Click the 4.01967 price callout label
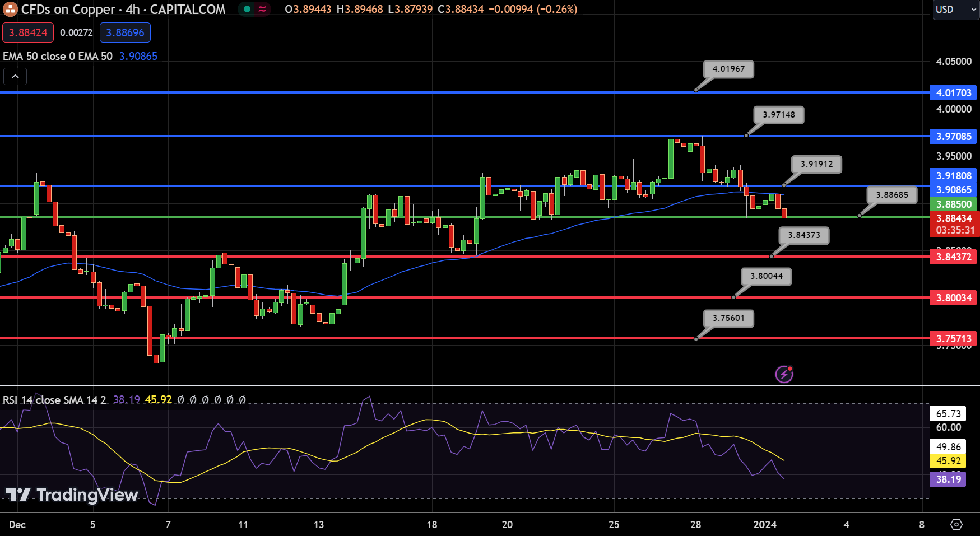 pos(728,69)
